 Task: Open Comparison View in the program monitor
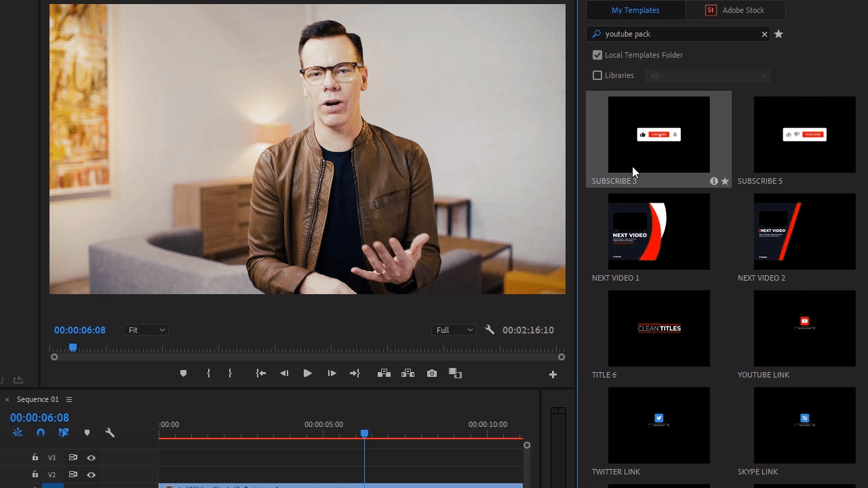coord(456,373)
